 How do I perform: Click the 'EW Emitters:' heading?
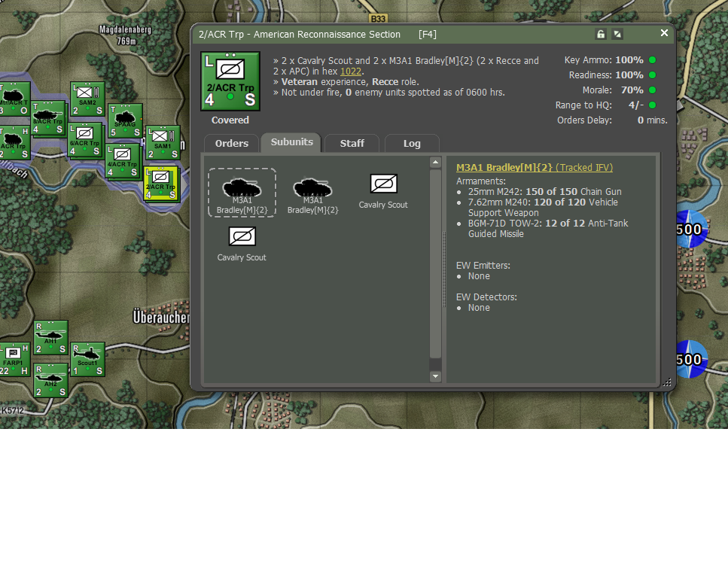point(483,266)
